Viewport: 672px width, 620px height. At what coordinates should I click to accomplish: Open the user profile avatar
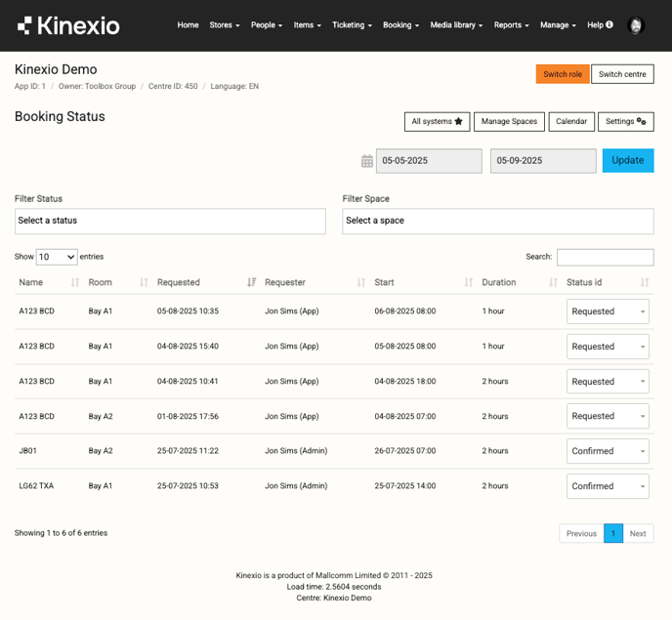point(636,25)
